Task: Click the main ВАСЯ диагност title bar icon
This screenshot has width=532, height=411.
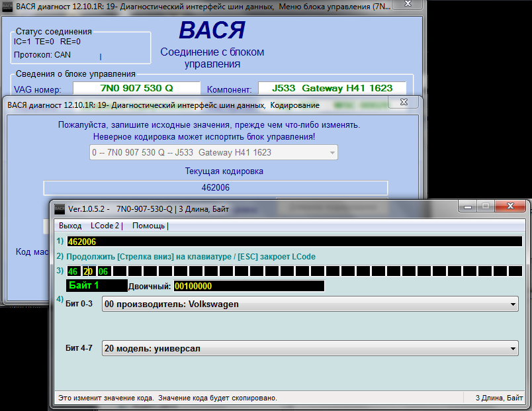Action: 7,7
